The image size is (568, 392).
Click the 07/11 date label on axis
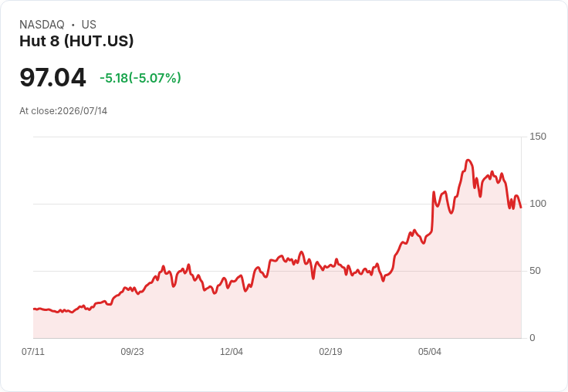pyautogui.click(x=33, y=352)
